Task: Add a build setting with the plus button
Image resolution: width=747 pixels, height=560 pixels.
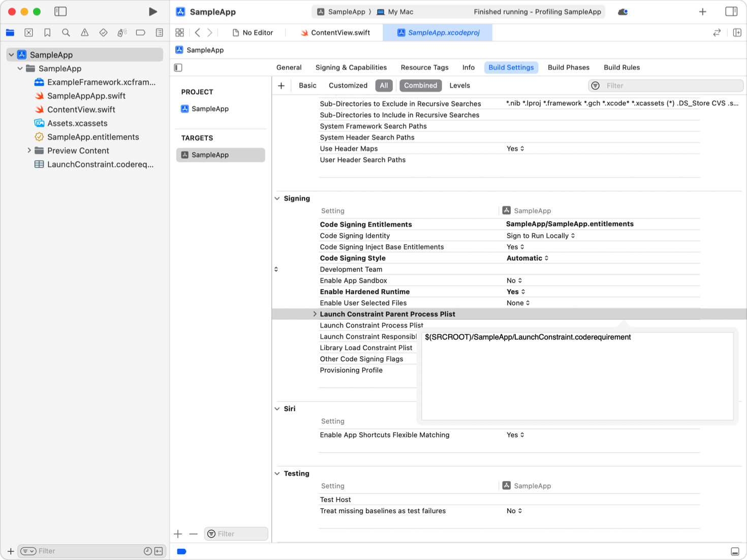Action: point(282,85)
